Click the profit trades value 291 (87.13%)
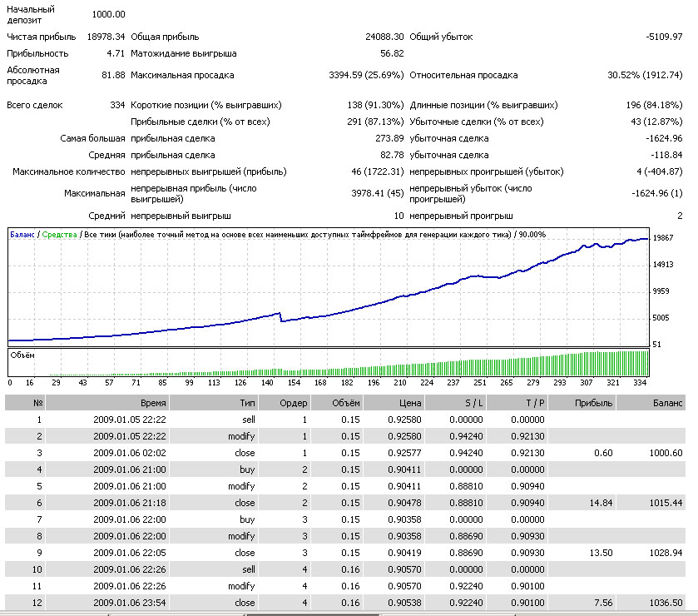This screenshot has height=616, width=698. coord(375,122)
